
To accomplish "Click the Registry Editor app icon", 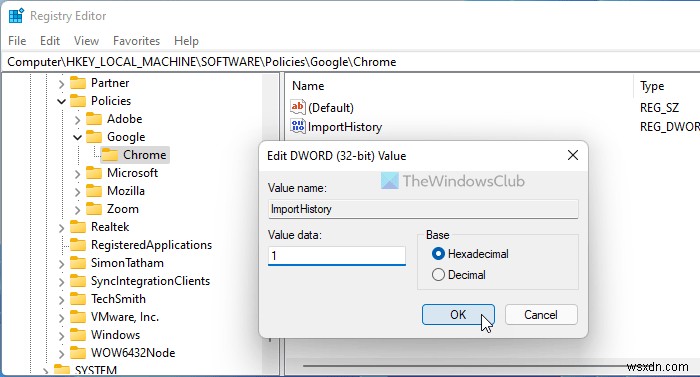I will click(x=16, y=16).
